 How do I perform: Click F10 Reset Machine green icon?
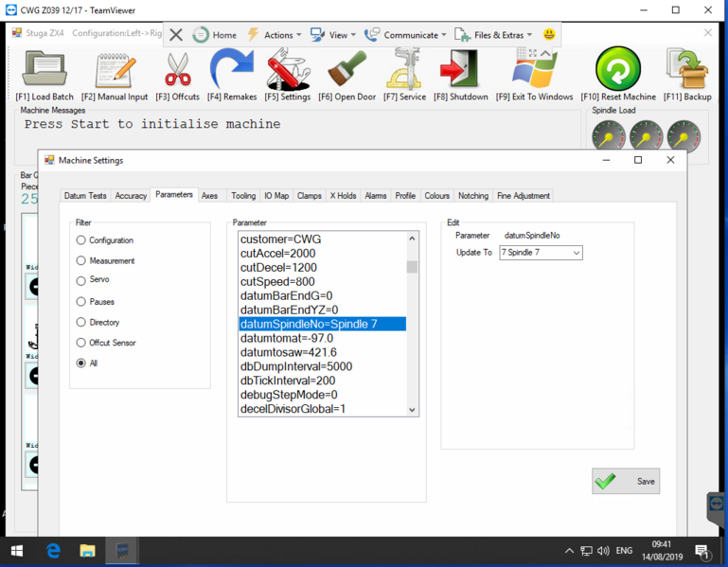[x=618, y=68]
